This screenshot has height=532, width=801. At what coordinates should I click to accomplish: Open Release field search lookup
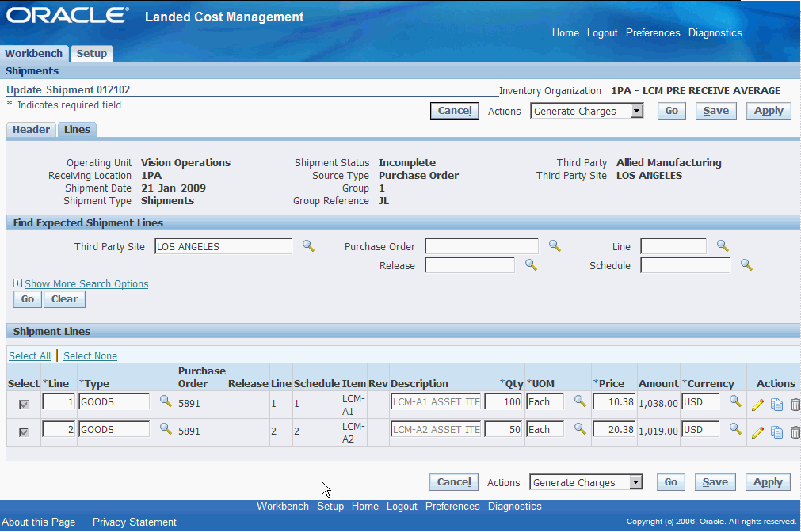pos(531,265)
